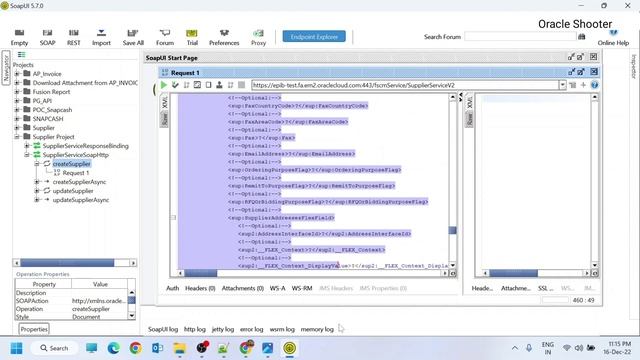Switch to request XML view tab
Screen dimensions: 640x360
click(x=164, y=102)
